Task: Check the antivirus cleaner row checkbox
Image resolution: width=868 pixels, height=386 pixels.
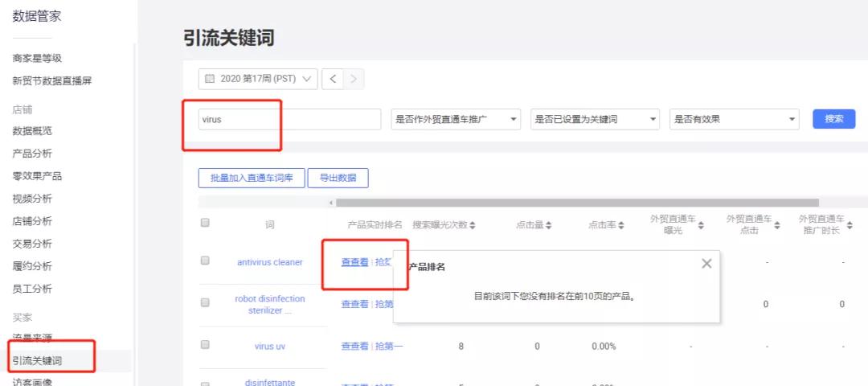Action: 205,261
